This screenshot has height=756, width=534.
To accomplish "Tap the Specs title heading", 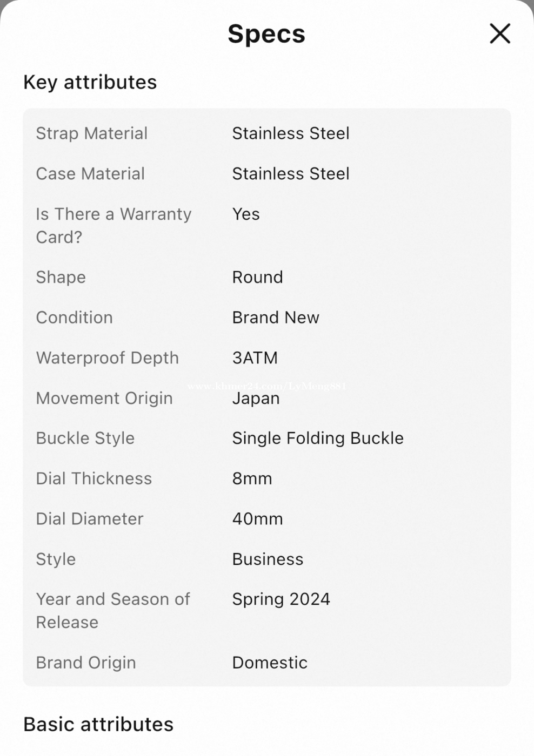I will [266, 33].
